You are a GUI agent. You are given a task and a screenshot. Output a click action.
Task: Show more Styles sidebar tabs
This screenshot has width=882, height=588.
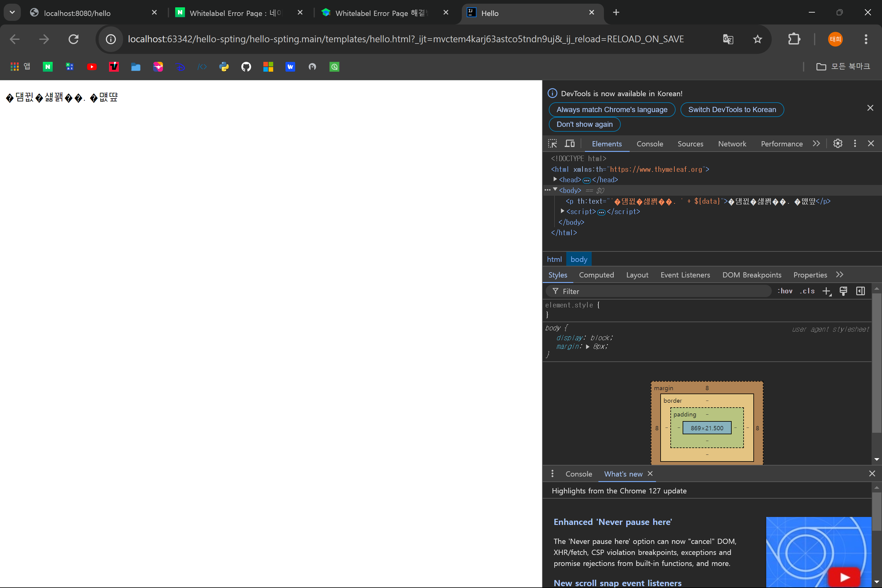(x=840, y=274)
